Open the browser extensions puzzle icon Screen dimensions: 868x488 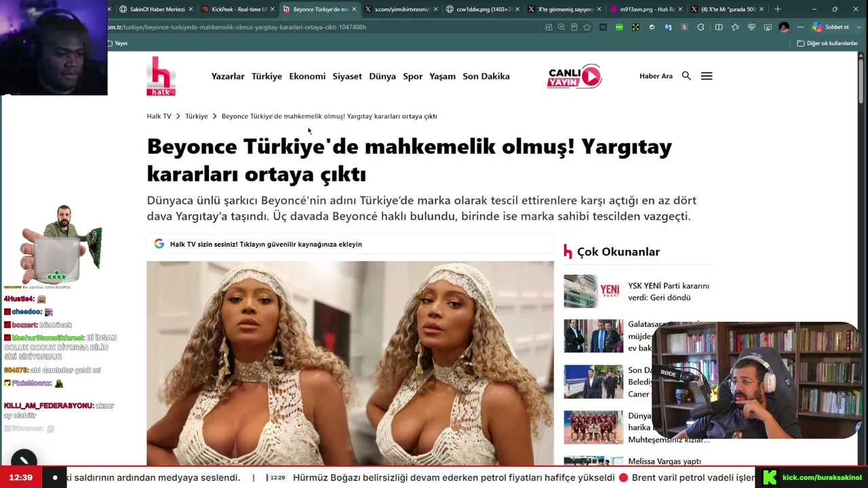point(701,27)
